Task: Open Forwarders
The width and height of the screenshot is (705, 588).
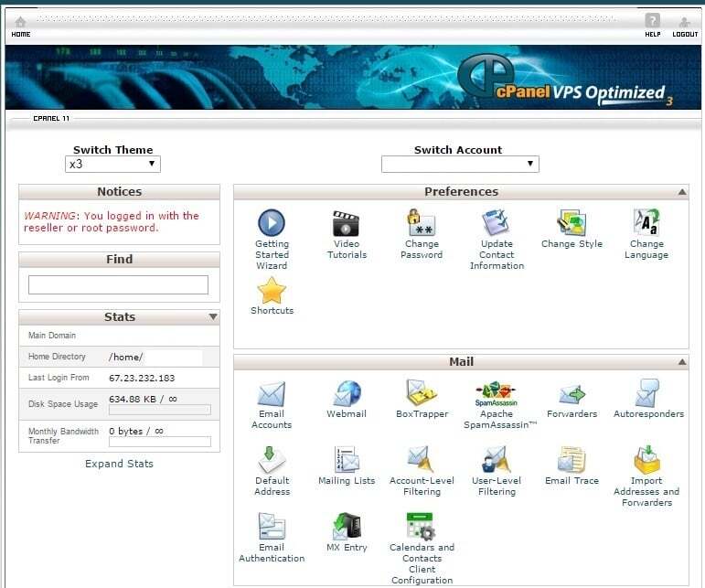Action: coord(571,400)
